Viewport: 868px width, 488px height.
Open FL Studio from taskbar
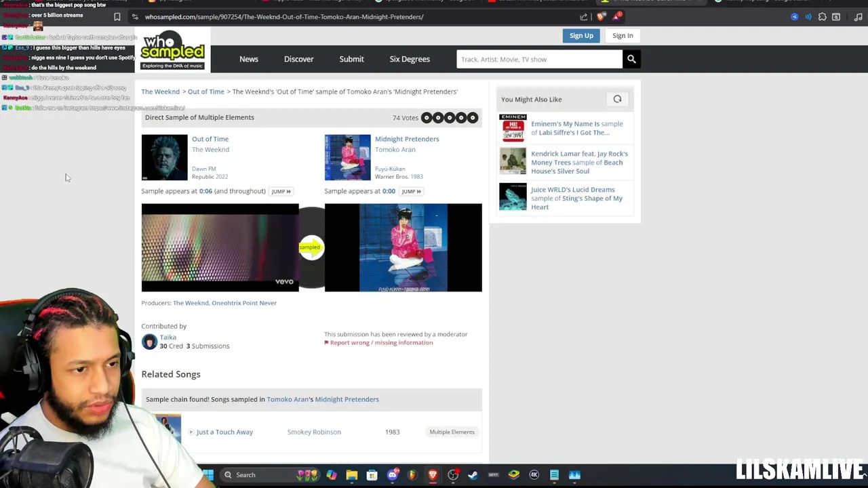(412, 475)
